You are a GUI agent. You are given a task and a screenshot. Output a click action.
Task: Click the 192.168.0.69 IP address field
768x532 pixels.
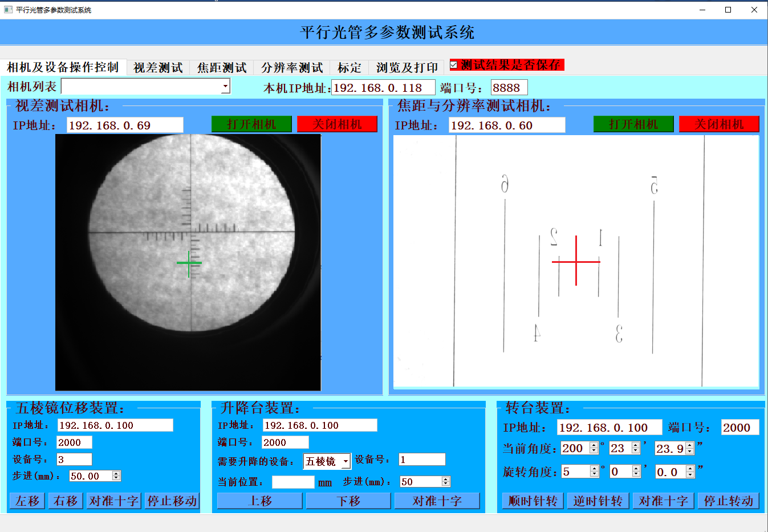[125, 125]
